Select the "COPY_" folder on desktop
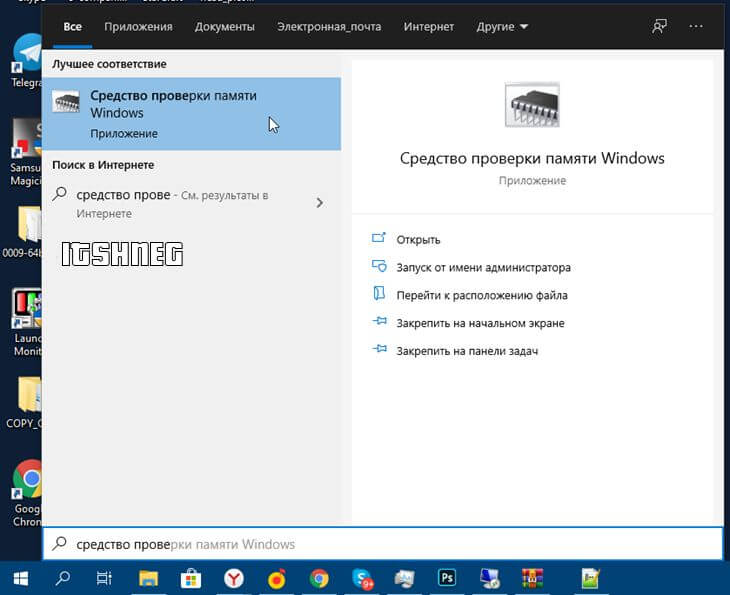The image size is (730, 595). click(x=24, y=403)
